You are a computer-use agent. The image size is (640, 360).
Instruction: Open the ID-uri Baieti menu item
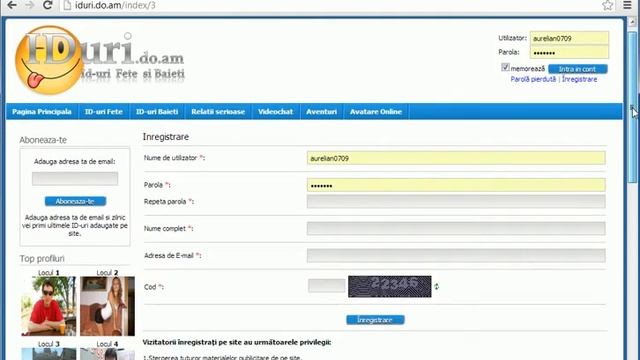[157, 111]
